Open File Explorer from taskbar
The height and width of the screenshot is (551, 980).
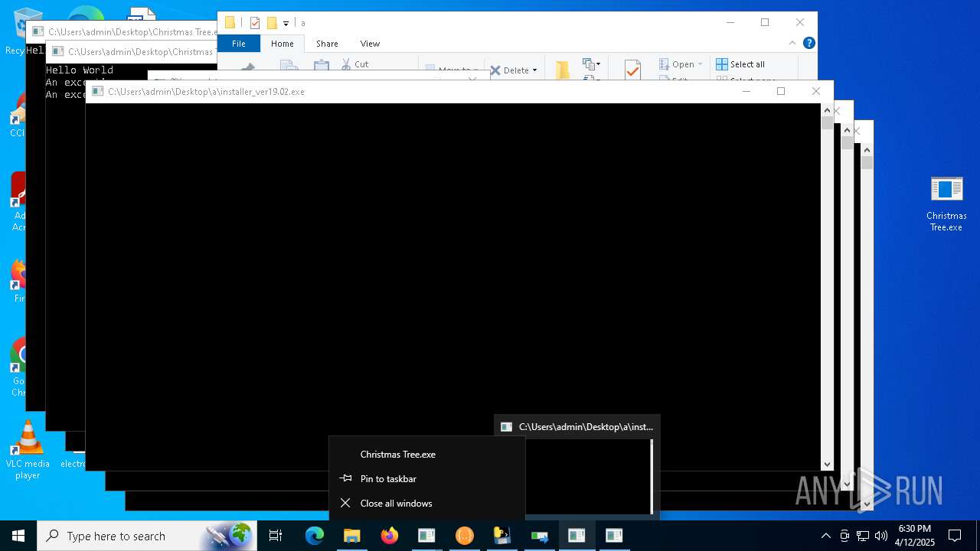[x=352, y=536]
